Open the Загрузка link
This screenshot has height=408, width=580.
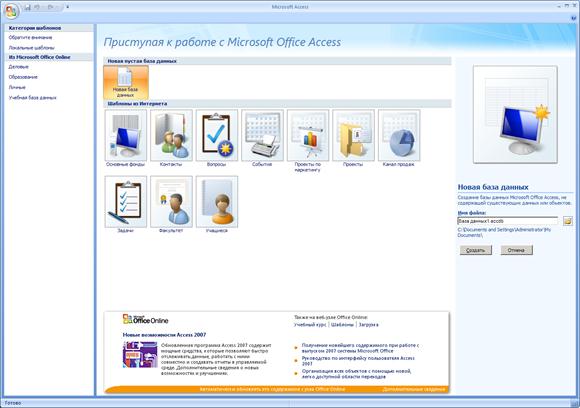tap(368, 325)
